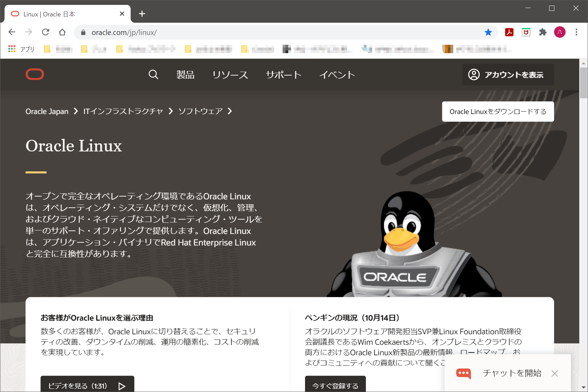Dismiss the chat popup with X

click(x=555, y=373)
